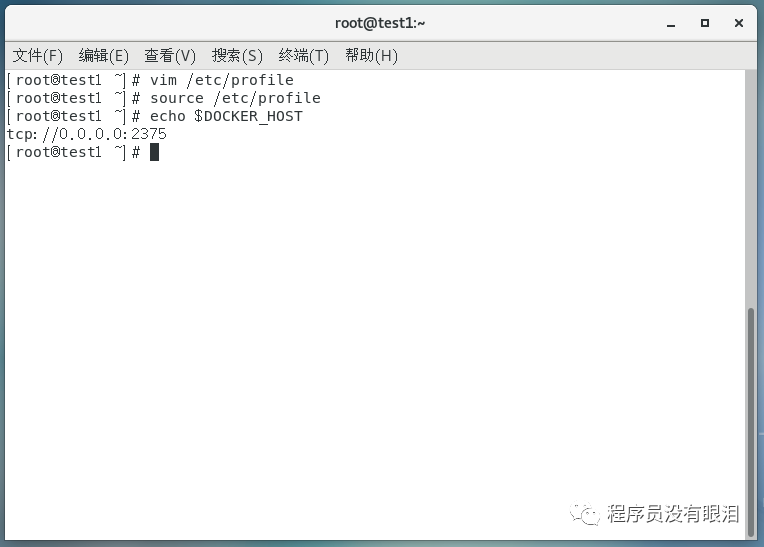Click the tcp://0.0.0.0:2375 output line

87,134
